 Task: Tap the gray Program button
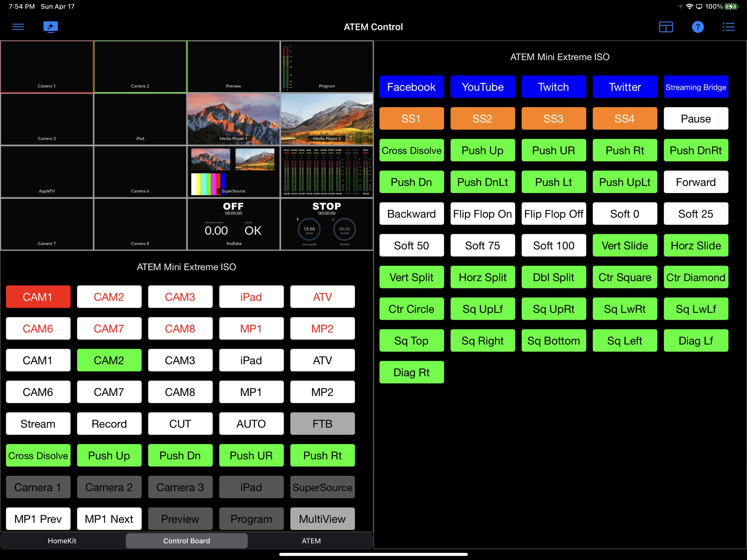pos(251,519)
